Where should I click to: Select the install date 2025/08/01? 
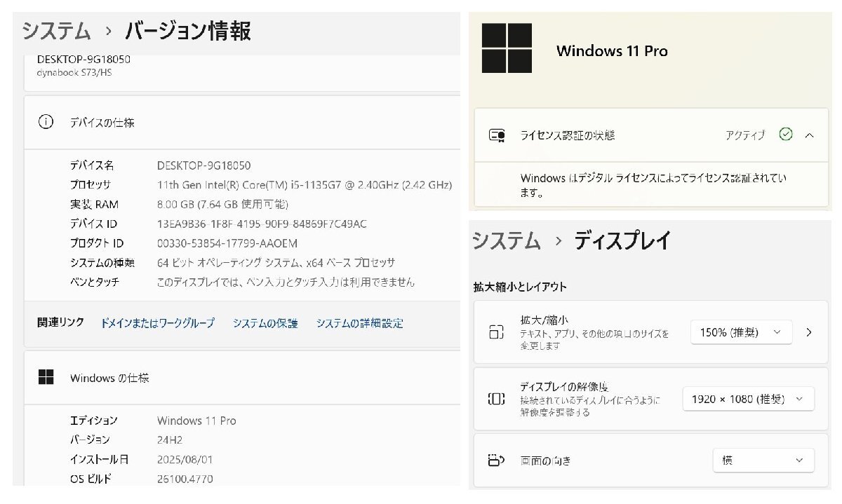point(185,460)
